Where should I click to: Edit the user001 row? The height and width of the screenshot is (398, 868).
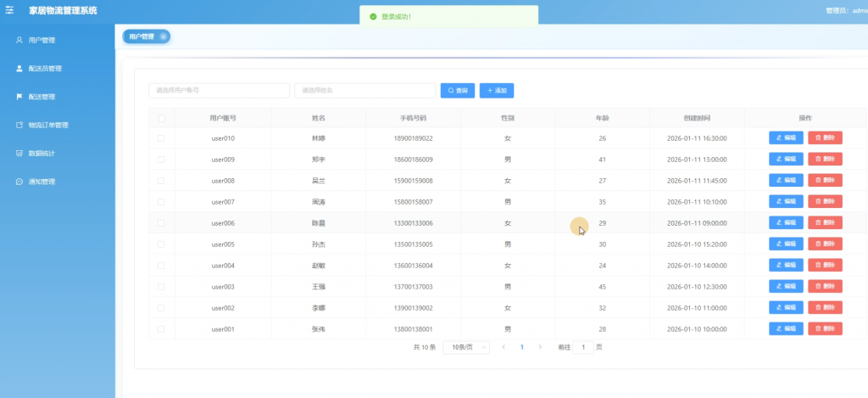[x=786, y=328]
